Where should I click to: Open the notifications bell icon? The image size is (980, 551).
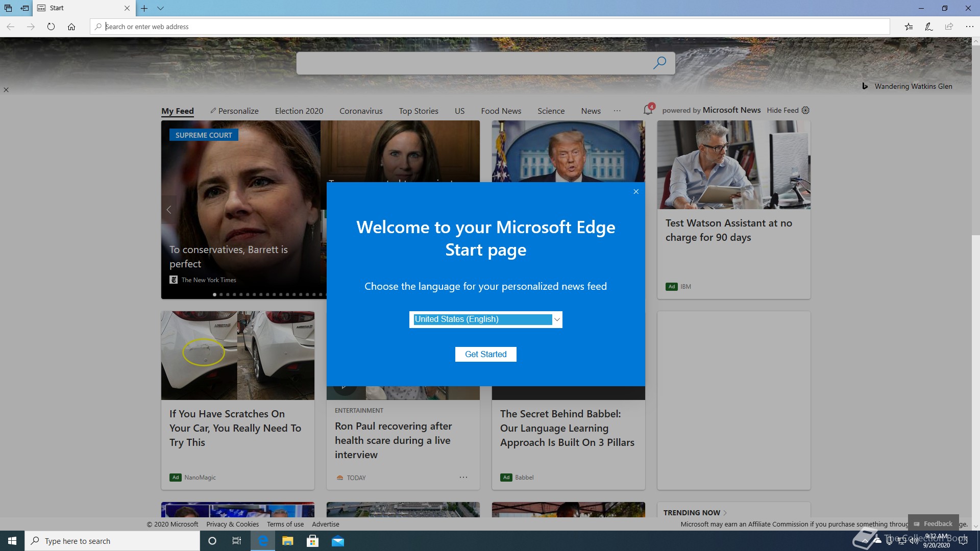648,110
